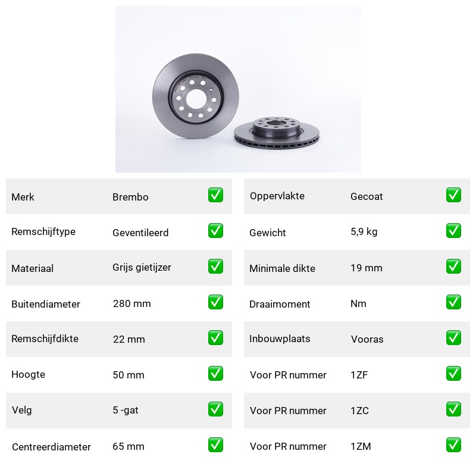The height and width of the screenshot is (476, 476).
Task: Click the check beside PR nummer 1ZC
Action: click(x=453, y=409)
